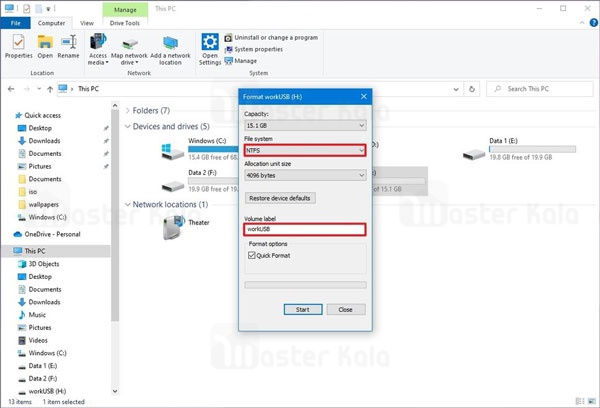The image size is (600, 408).
Task: Click Uninstall or change a program
Action: coord(271,38)
